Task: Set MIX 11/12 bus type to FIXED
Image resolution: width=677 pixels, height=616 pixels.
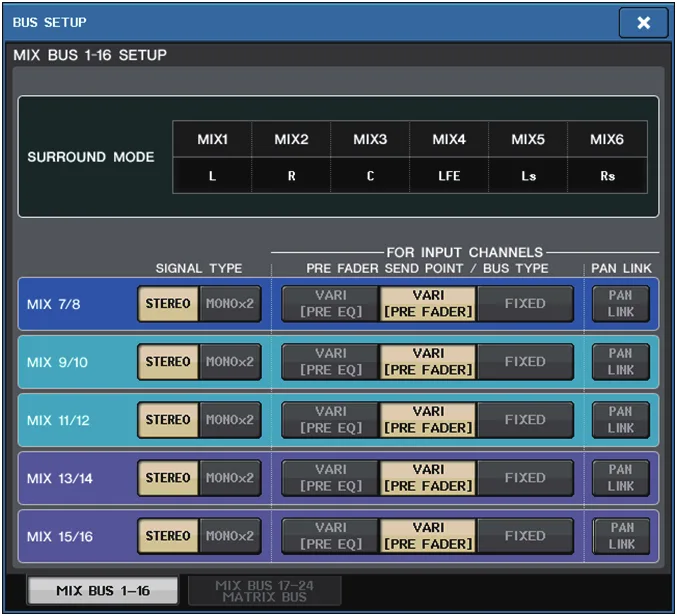Action: pyautogui.click(x=525, y=420)
